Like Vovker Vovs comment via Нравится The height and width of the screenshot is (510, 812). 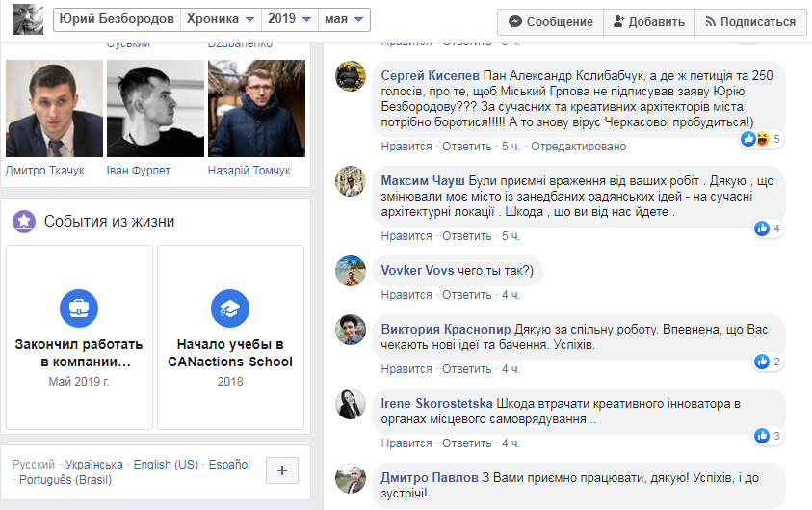[x=406, y=295]
